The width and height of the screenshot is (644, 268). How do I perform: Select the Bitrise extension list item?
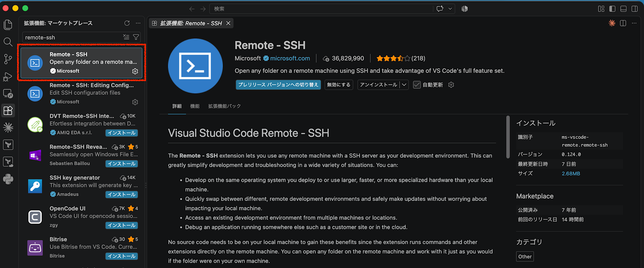pos(81,248)
